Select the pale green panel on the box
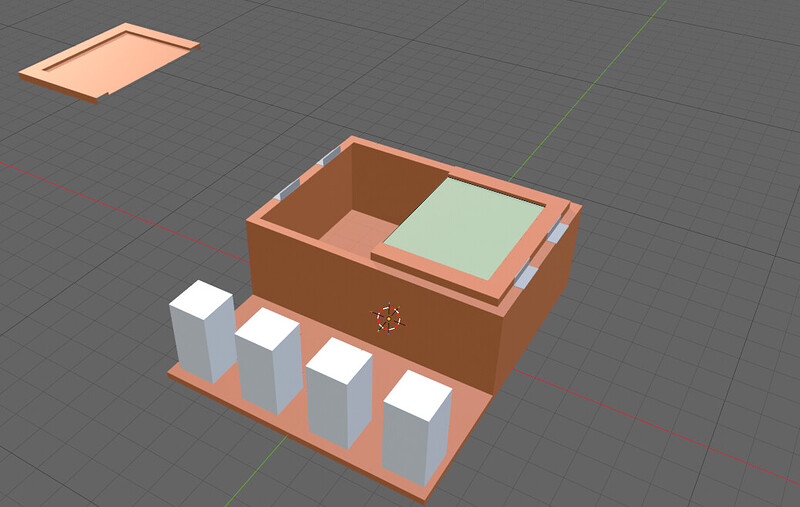 pyautogui.click(x=464, y=227)
